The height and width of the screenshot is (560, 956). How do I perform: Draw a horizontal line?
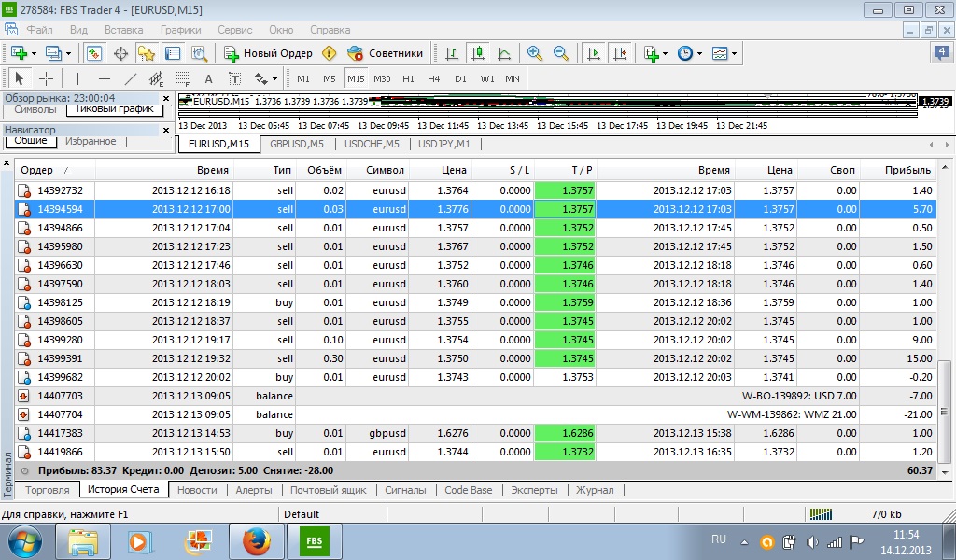click(x=105, y=78)
